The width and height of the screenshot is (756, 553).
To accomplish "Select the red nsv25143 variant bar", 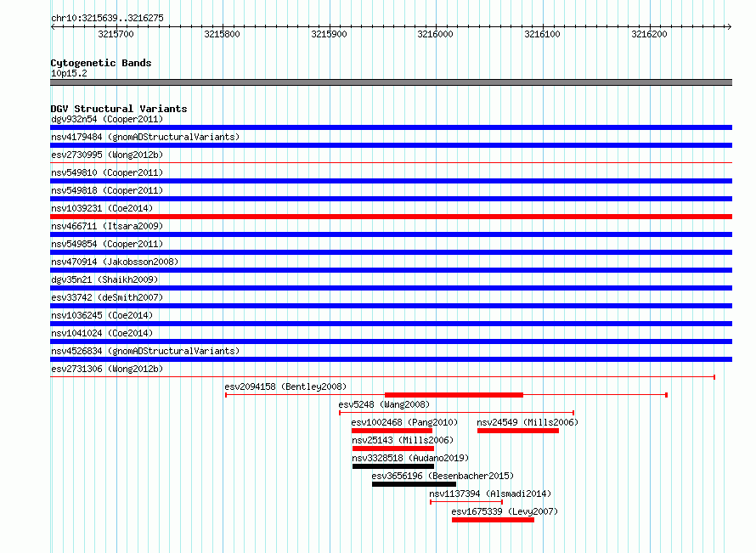I will tap(393, 449).
